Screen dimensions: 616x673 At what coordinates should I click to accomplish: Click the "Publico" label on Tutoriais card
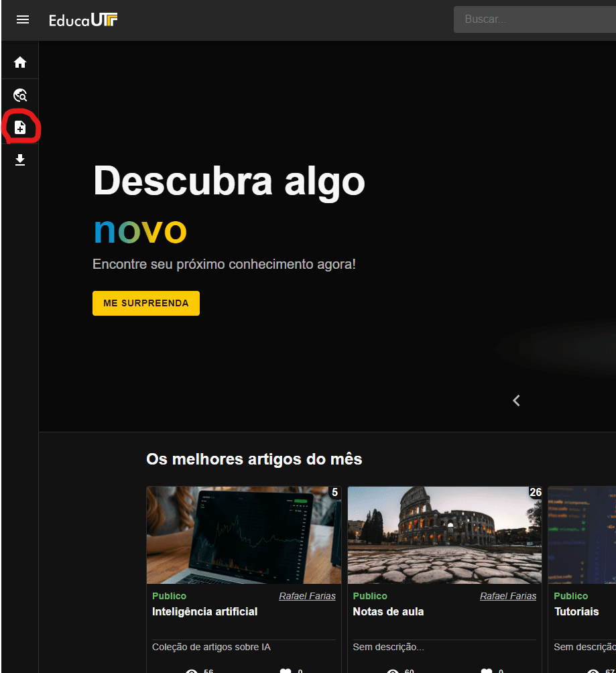(x=571, y=596)
